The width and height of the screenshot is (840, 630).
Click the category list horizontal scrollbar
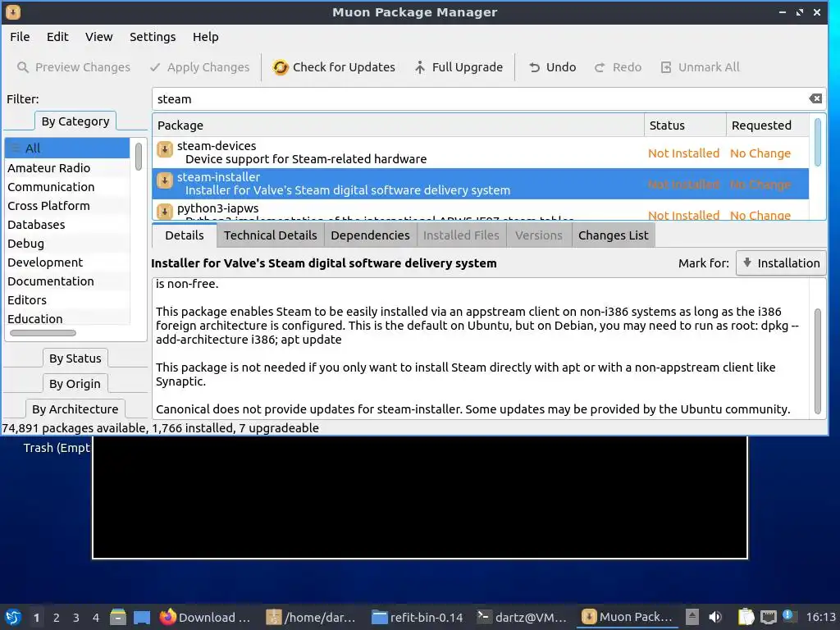[43, 333]
